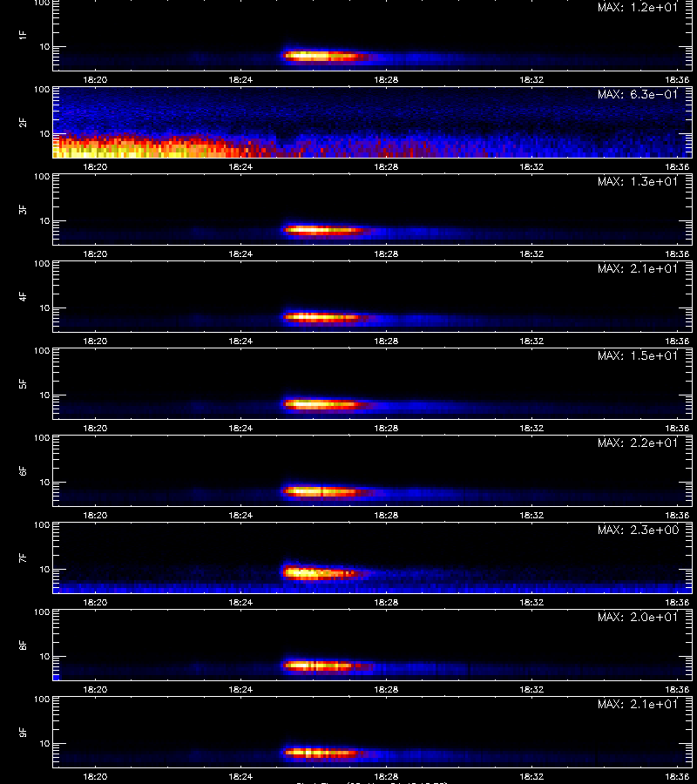
Task: Pick the bright burst in the 7F spectrogram
Action: click(x=322, y=572)
